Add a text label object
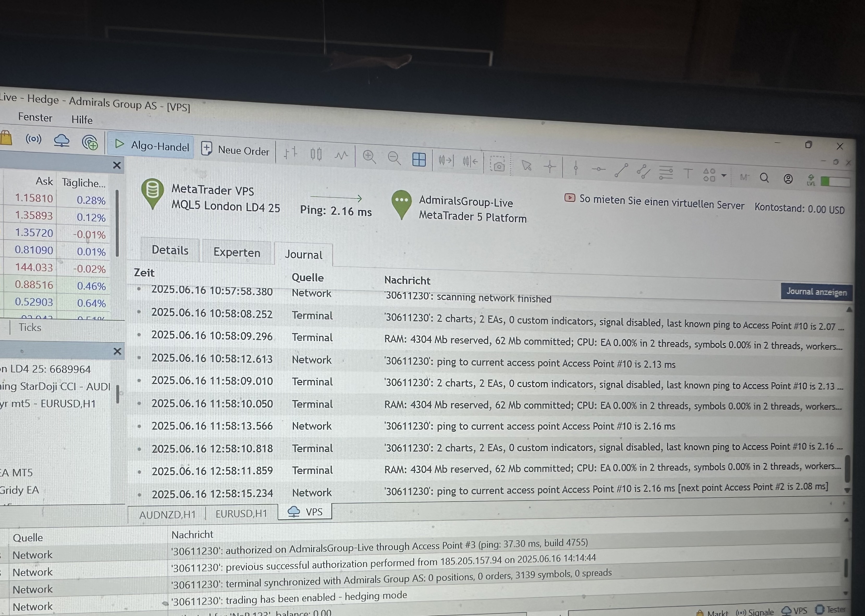This screenshot has height=616, width=865. [x=688, y=174]
